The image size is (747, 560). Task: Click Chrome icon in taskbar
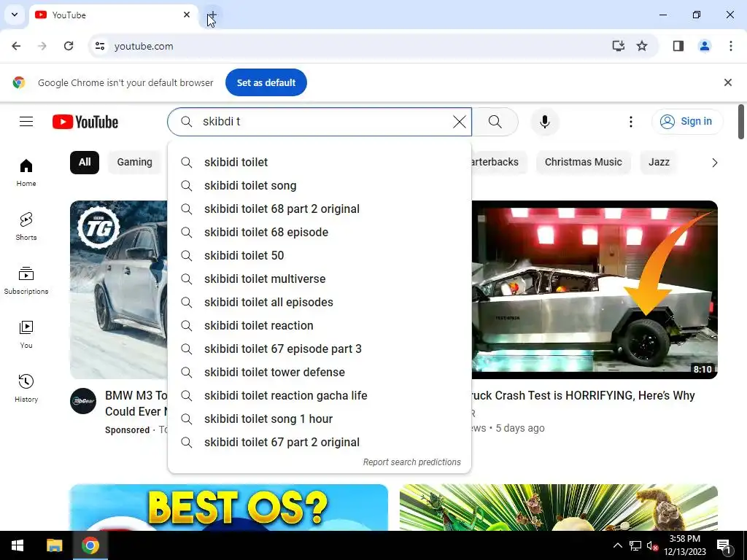[90, 545]
